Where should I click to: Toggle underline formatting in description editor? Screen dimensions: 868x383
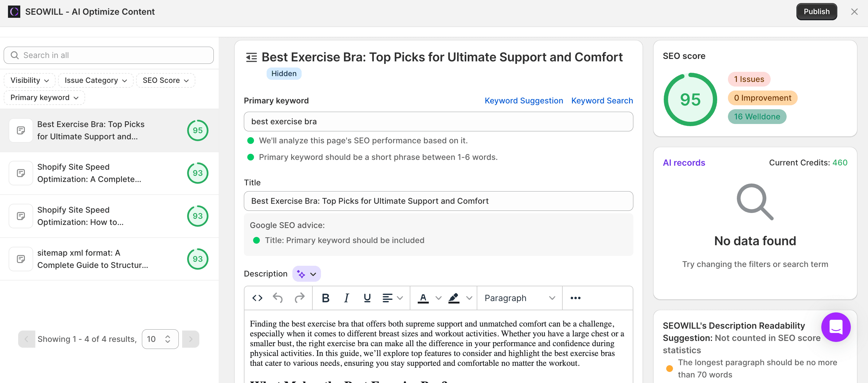367,298
